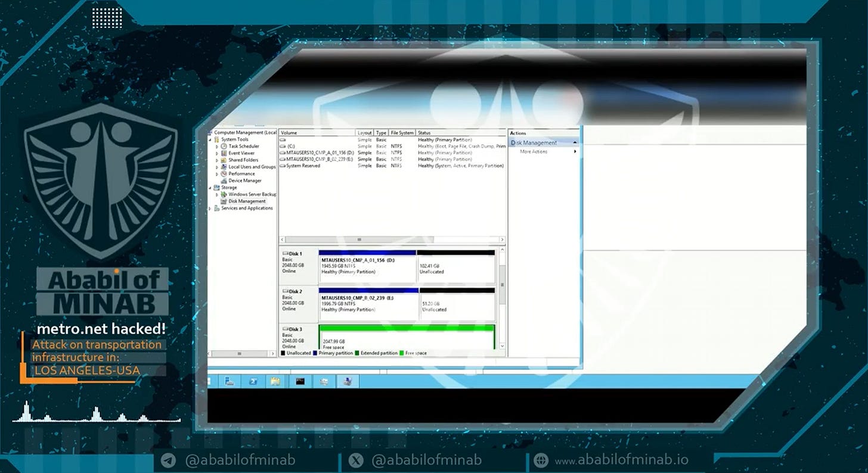Click drive icon of System Reserved volume

point(283,166)
